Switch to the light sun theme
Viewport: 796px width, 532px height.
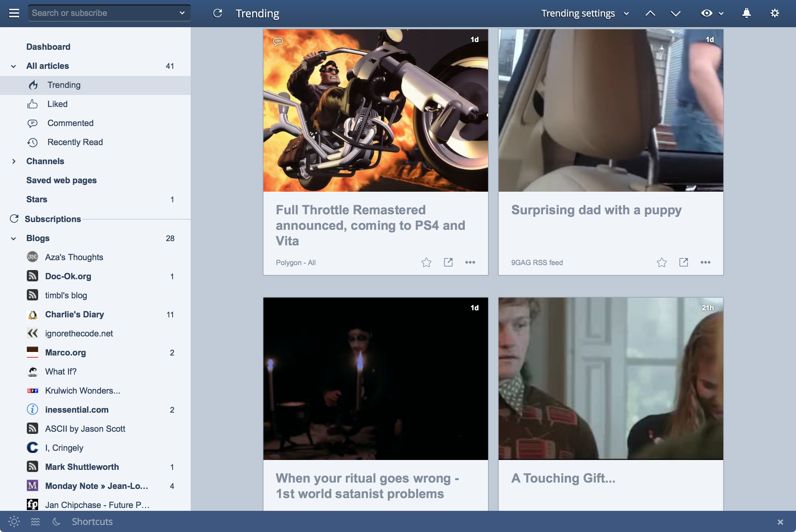[x=14, y=521]
